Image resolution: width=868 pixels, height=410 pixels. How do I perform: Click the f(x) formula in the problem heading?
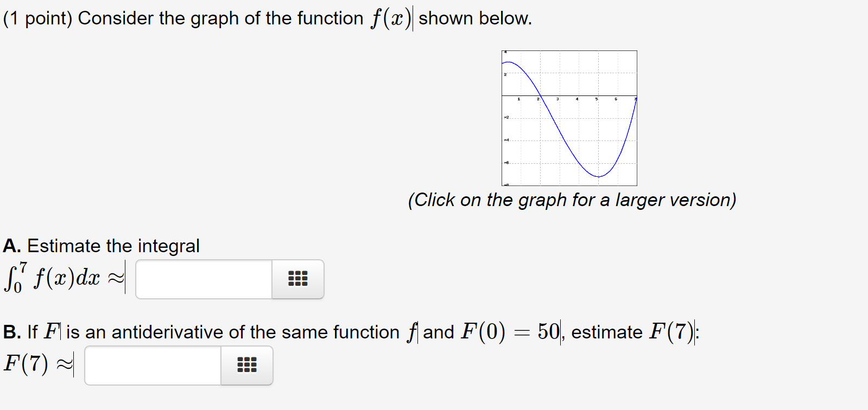[391, 18]
